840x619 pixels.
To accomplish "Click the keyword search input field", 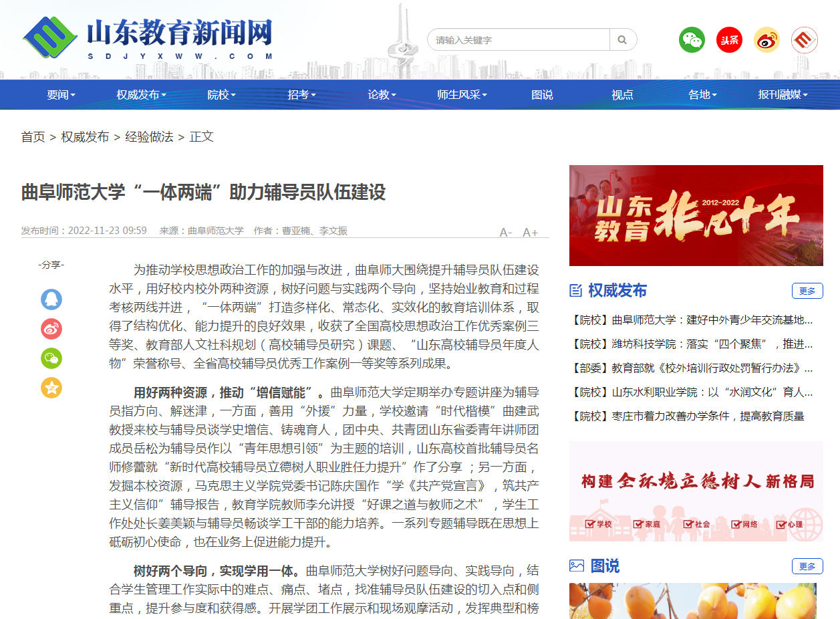I will tap(519, 40).
